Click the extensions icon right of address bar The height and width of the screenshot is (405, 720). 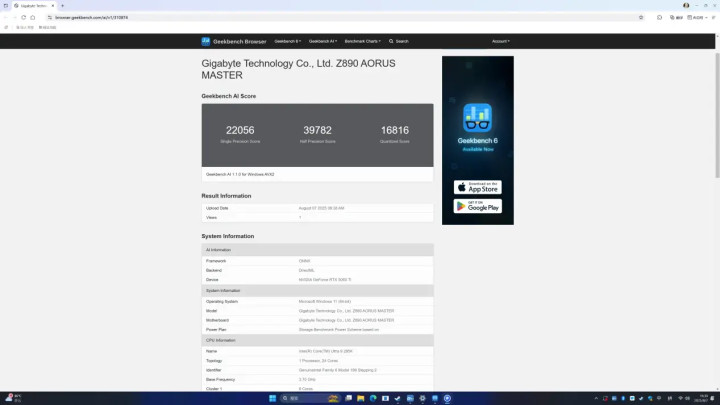point(659,17)
